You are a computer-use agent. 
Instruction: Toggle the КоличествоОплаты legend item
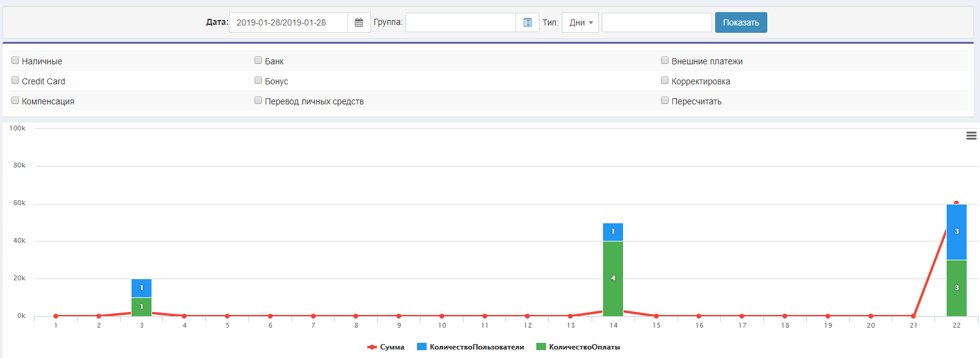pos(578,347)
